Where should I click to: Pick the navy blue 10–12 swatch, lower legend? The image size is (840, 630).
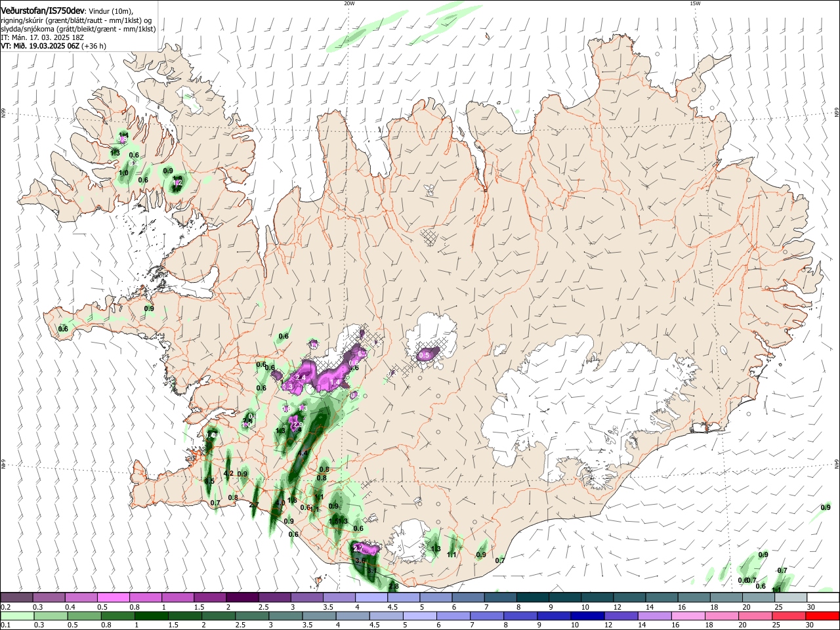(x=586, y=616)
